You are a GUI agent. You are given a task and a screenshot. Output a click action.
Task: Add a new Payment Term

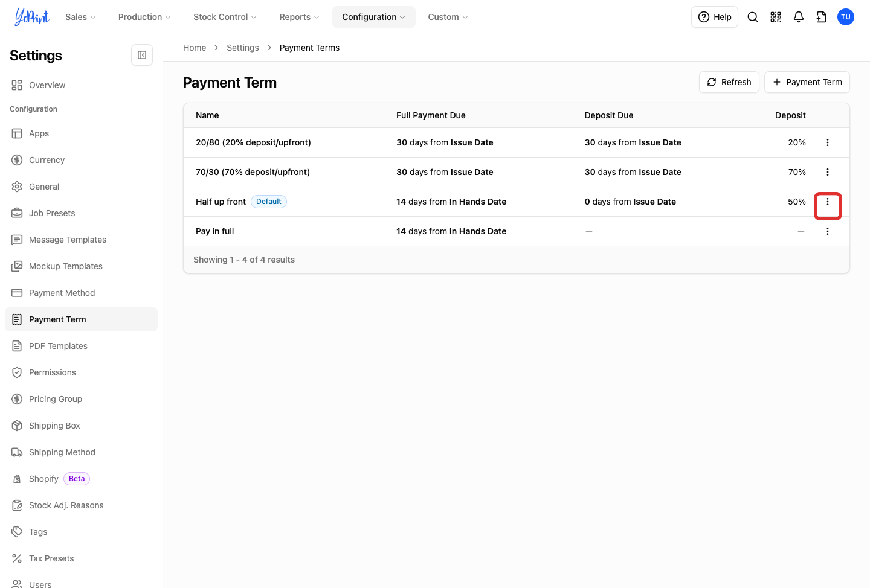pyautogui.click(x=807, y=82)
